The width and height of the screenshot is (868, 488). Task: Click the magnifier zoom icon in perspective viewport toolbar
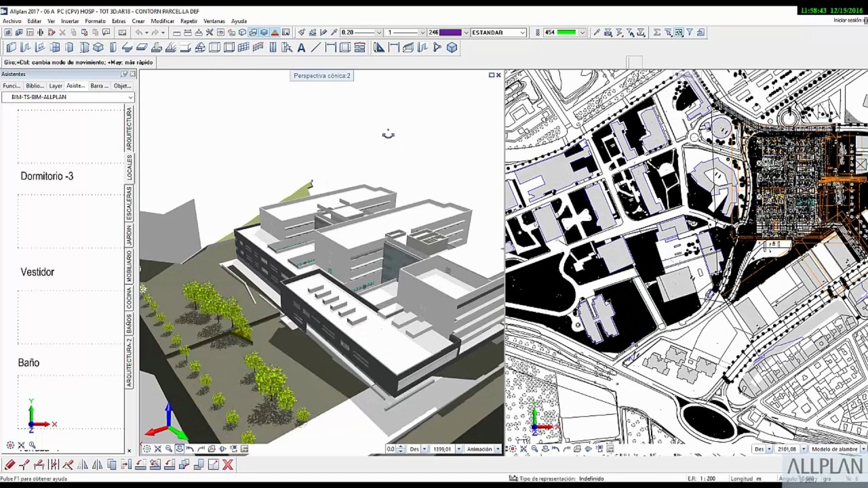[x=169, y=449]
